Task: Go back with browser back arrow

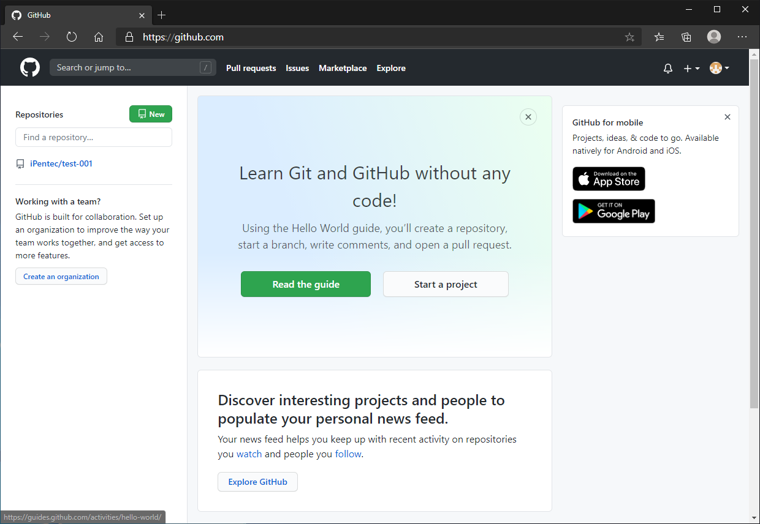Action: (18, 37)
